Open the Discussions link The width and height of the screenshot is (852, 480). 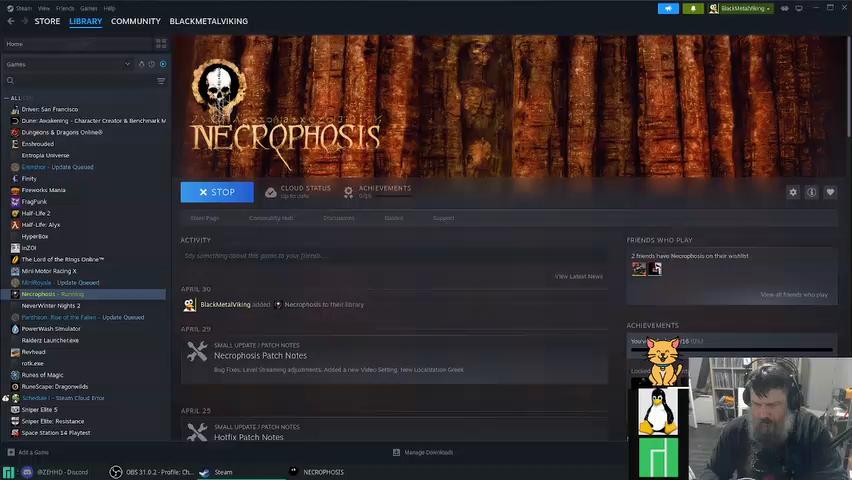(x=339, y=218)
